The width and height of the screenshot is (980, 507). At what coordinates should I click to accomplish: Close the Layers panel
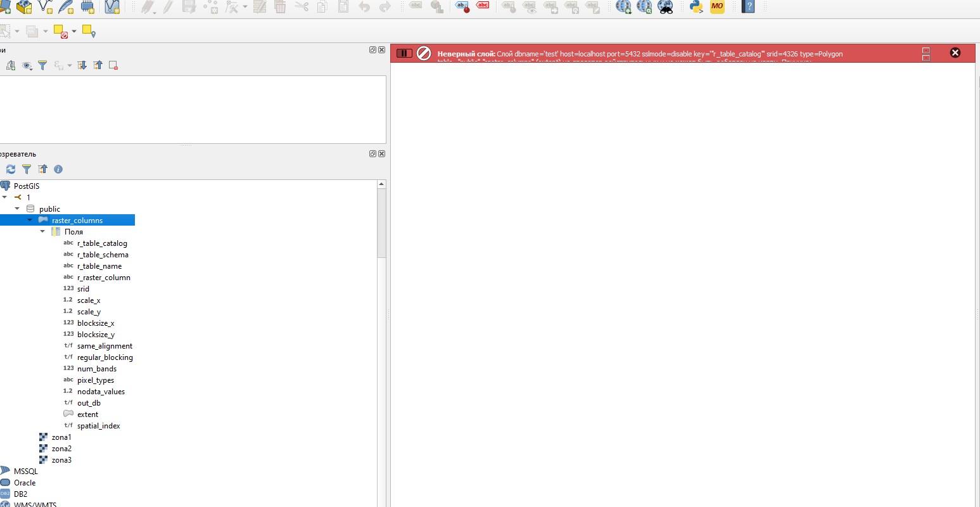381,50
